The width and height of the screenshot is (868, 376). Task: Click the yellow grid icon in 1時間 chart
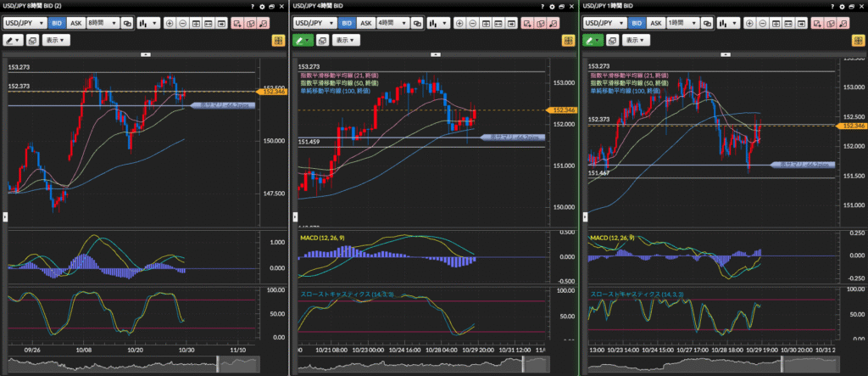[855, 40]
